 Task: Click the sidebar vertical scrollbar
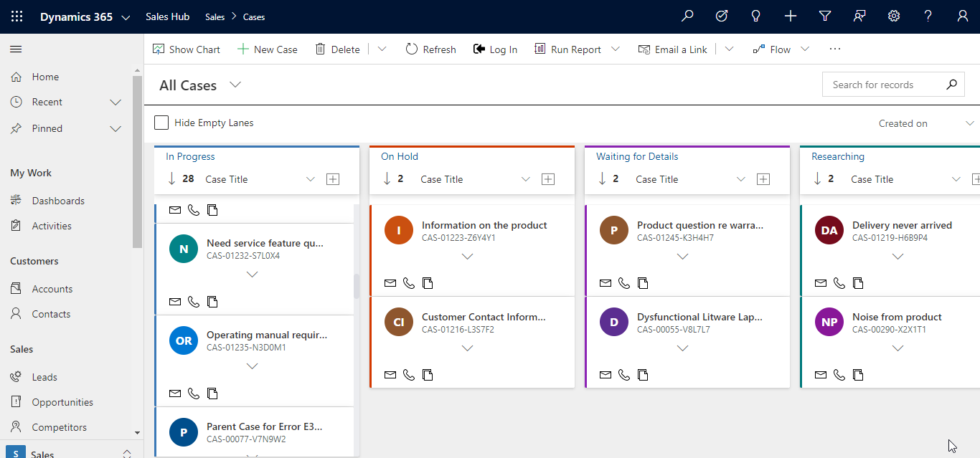(137, 161)
